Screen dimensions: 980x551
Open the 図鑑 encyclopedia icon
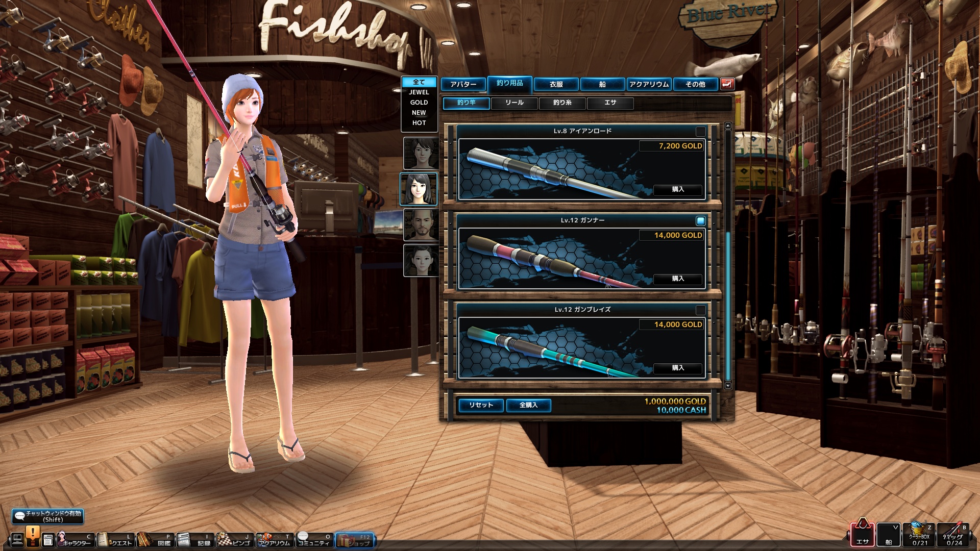pos(155,539)
